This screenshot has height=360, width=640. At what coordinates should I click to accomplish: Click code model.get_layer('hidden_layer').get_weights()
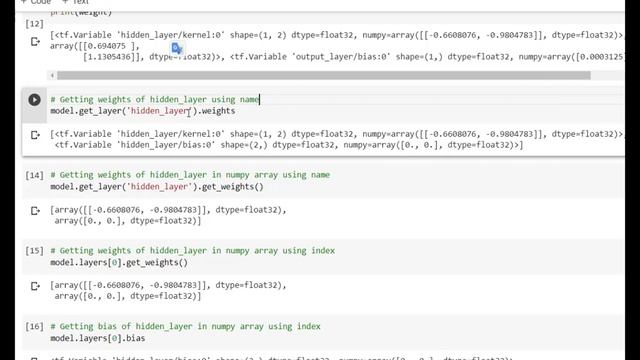(x=157, y=187)
